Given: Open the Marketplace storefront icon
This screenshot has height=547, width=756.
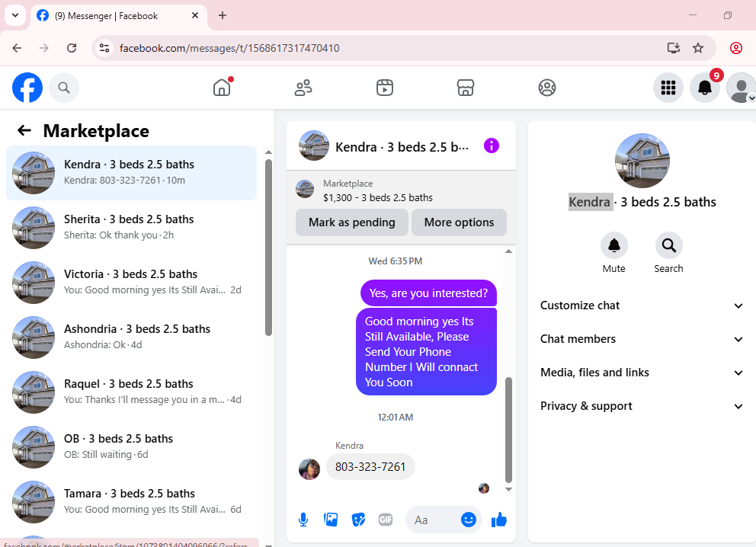Looking at the screenshot, I should [466, 88].
